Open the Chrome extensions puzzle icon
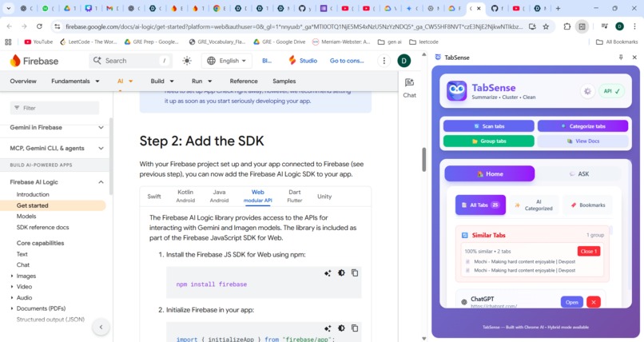 [x=567, y=26]
